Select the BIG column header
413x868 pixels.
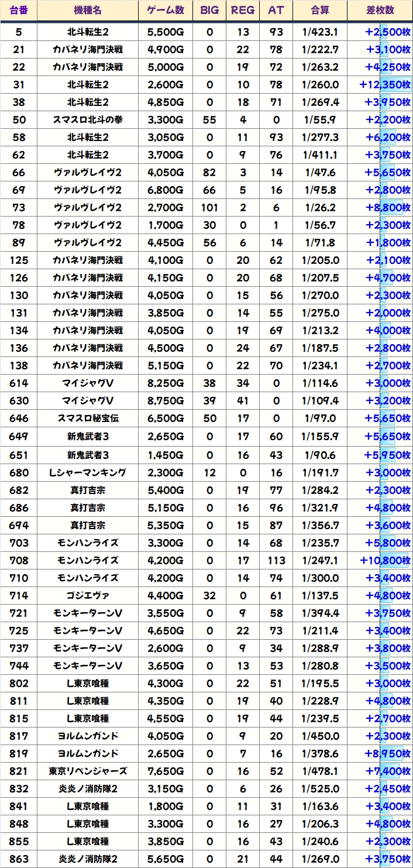pos(209,11)
